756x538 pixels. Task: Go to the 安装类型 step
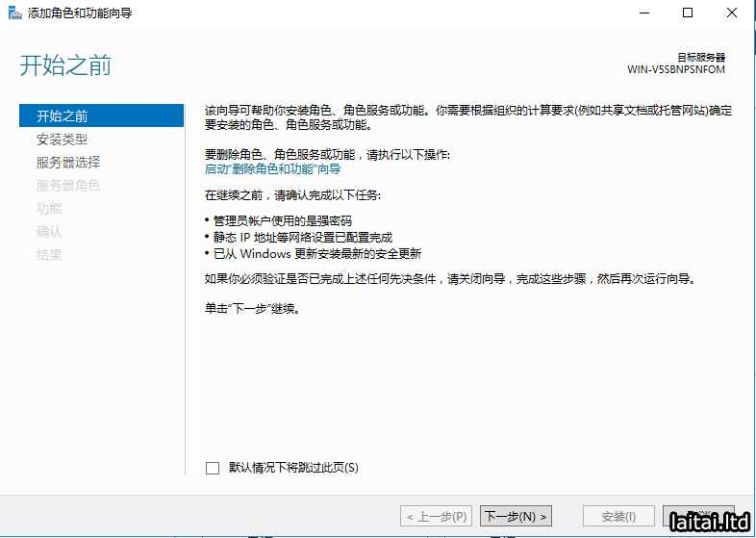(x=63, y=140)
